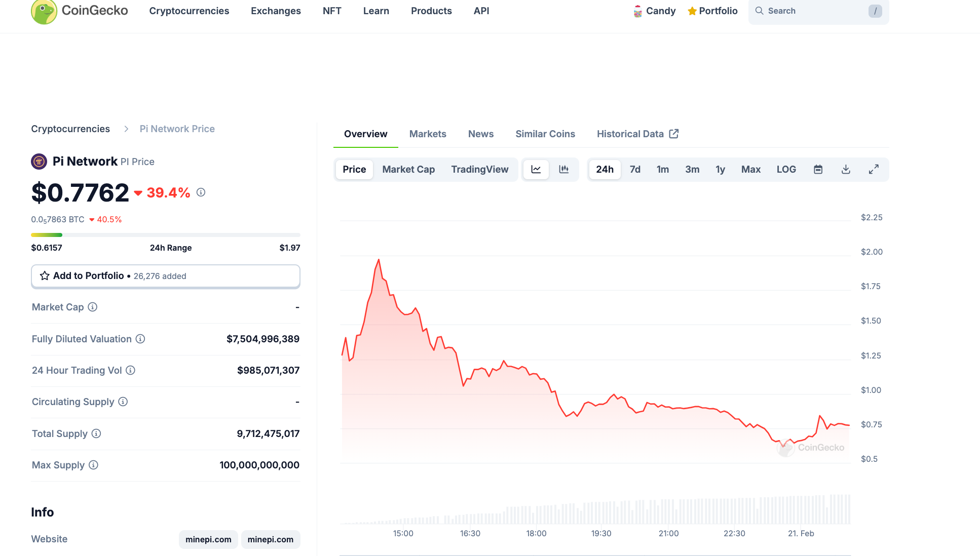This screenshot has height=556, width=980.
Task: Switch to the News tab
Action: pyautogui.click(x=481, y=134)
